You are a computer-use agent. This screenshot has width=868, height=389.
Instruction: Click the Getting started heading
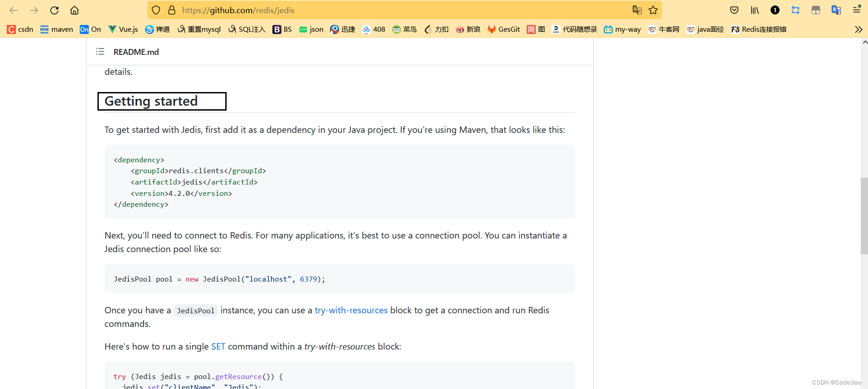coord(151,101)
